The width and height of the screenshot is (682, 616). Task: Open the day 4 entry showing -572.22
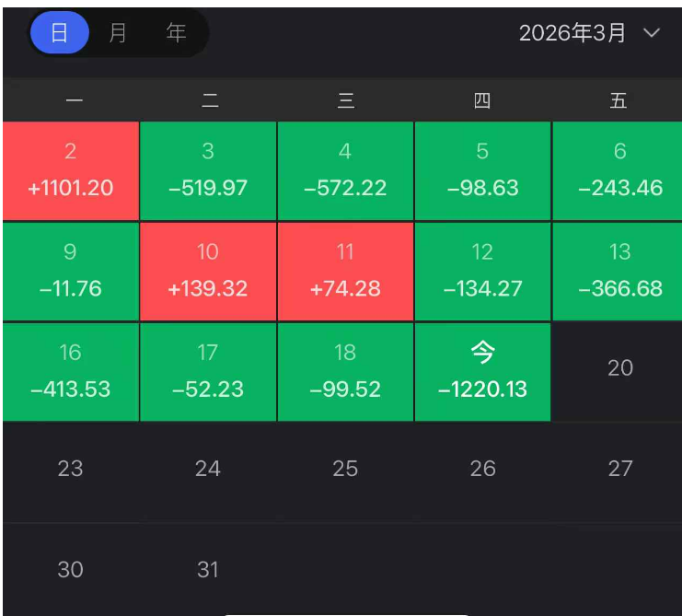[x=345, y=171]
